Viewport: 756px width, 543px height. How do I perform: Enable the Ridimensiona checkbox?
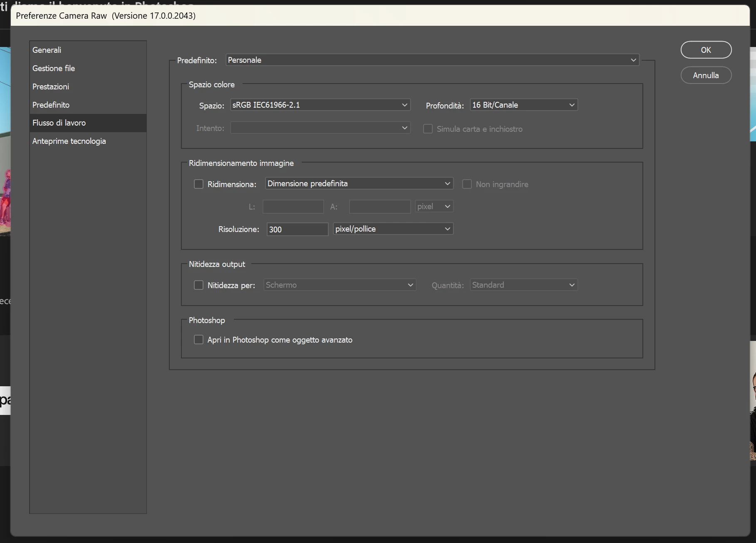198,184
